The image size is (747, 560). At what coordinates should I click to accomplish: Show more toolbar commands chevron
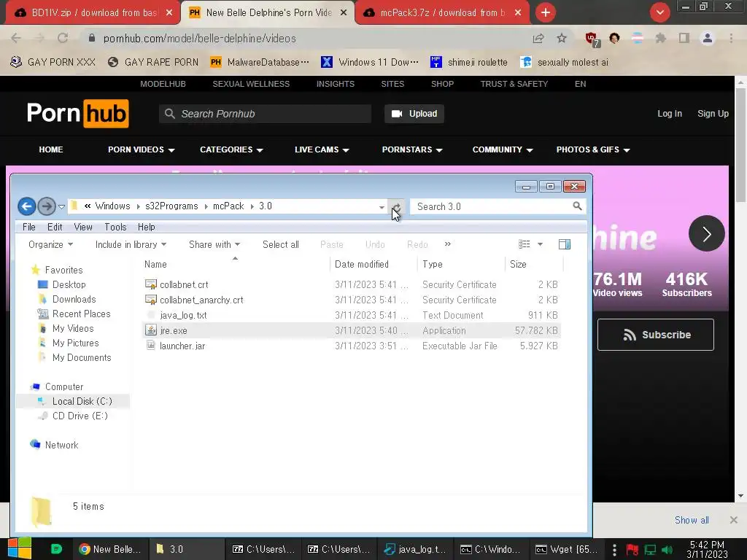click(447, 244)
